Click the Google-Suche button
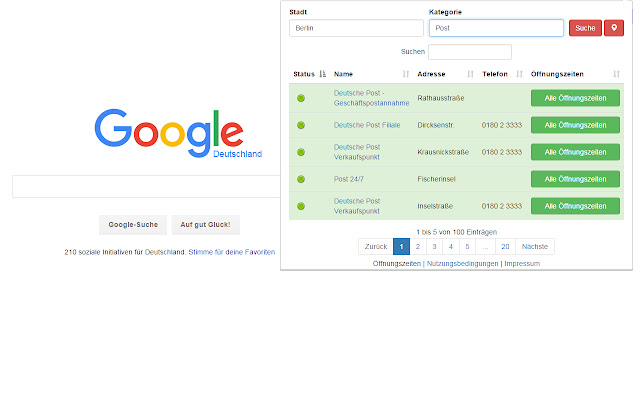 [133, 225]
